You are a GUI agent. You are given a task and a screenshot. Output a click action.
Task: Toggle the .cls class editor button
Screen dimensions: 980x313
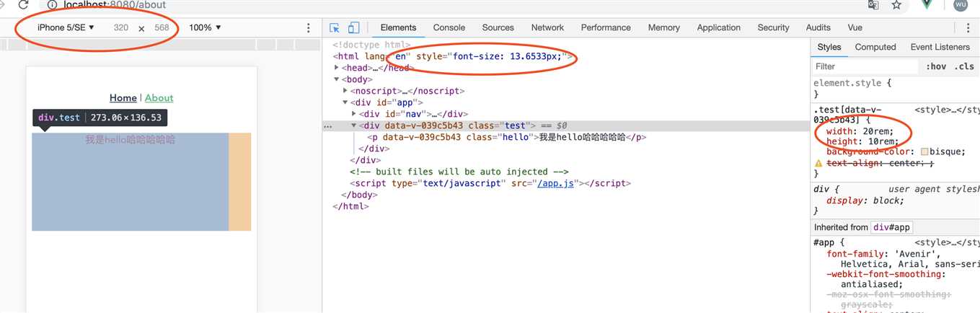point(964,66)
